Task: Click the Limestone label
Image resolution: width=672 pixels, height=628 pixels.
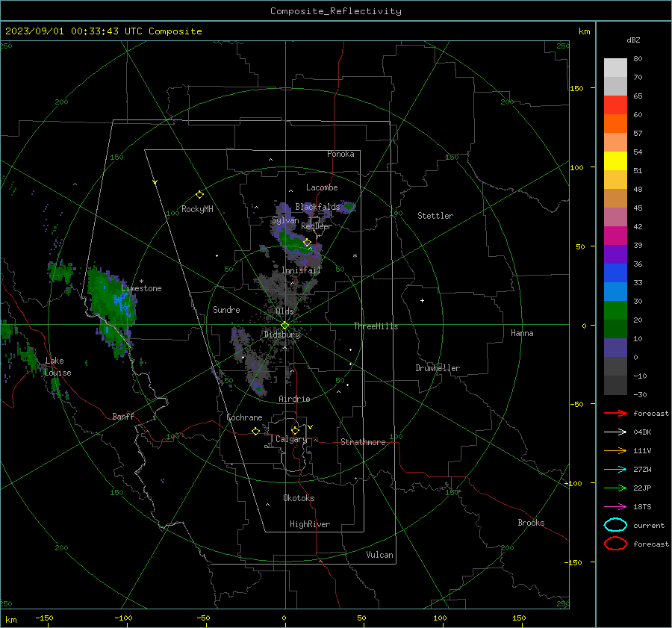Action: pyautogui.click(x=141, y=288)
